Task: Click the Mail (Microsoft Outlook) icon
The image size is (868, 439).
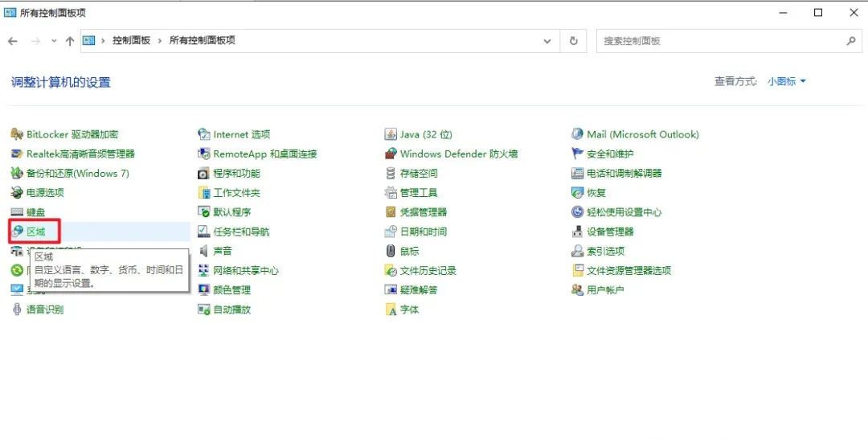Action: tap(577, 134)
